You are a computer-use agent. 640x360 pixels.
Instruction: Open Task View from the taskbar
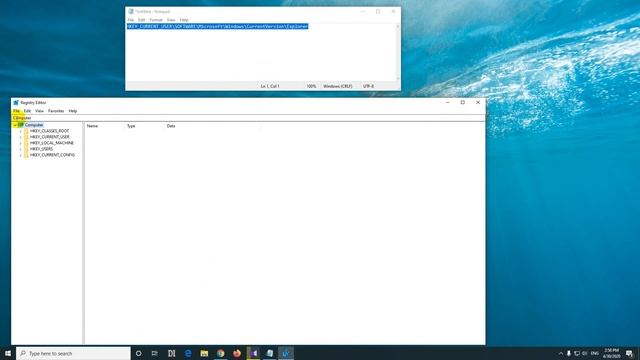pos(155,353)
